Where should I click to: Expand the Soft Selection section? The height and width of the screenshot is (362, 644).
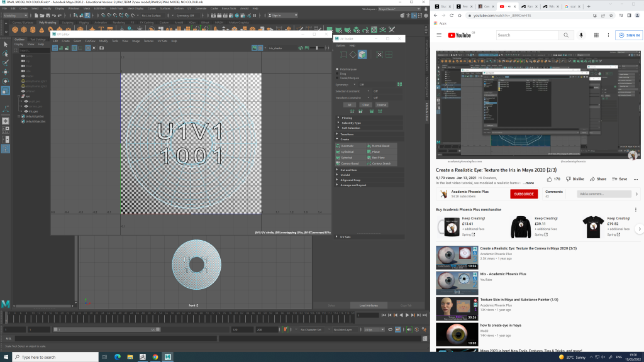click(369, 128)
